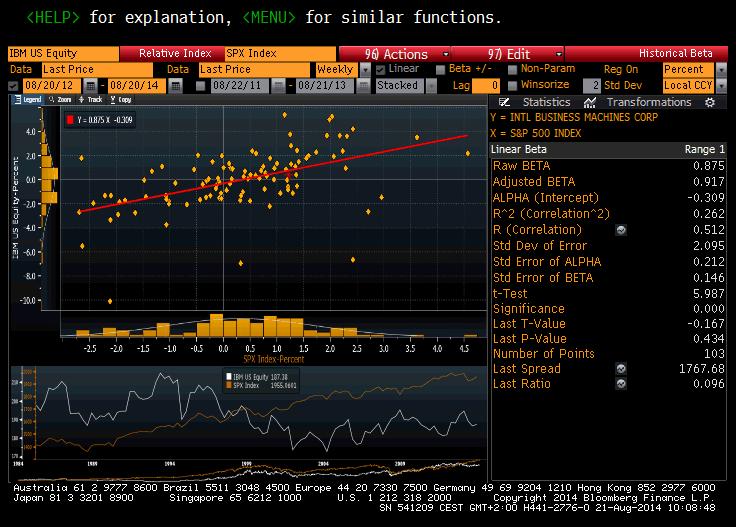Enable the second date range checkbox
The width and height of the screenshot is (736, 527).
tap(200, 86)
